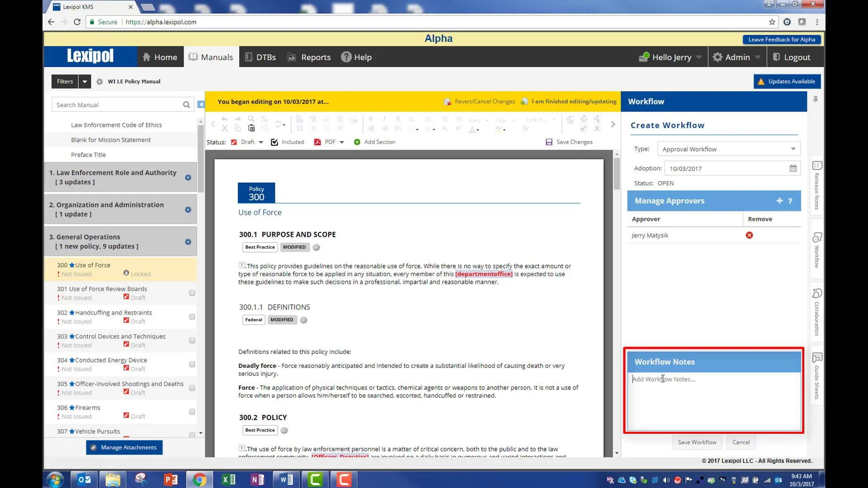Click the gear icon beside 300.1 MODIFIED tag
This screenshot has width=868, height=488.
pyautogui.click(x=316, y=248)
